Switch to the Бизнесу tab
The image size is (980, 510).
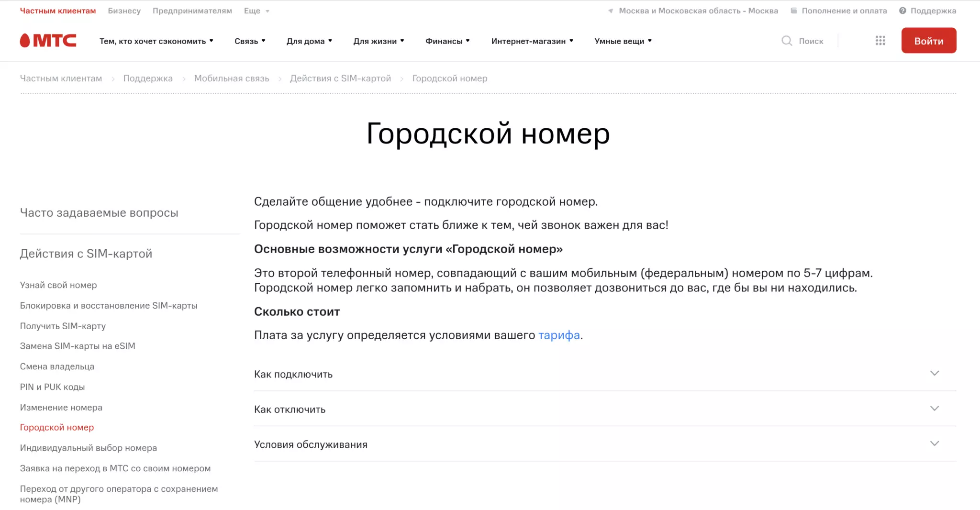click(124, 11)
